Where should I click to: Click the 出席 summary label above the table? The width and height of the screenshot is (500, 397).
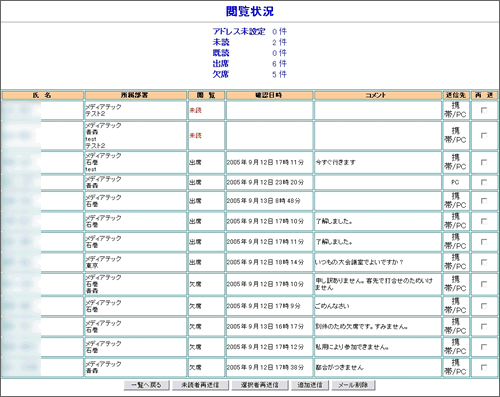coord(221,64)
